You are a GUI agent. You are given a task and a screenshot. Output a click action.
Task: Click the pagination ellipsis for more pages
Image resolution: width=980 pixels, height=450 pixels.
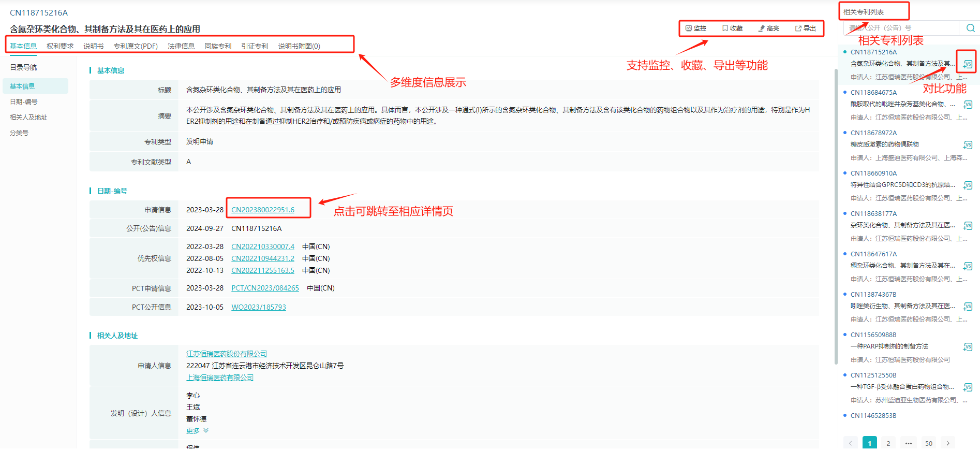pos(909,443)
